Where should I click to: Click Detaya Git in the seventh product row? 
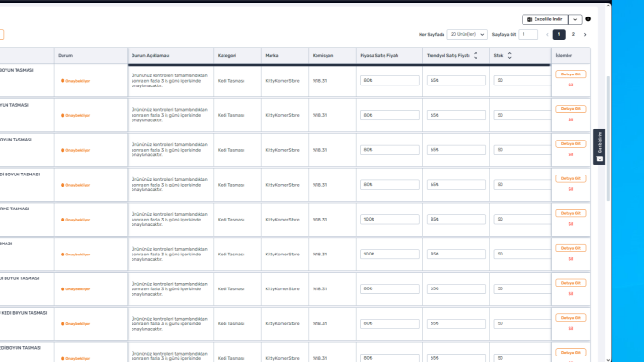[x=570, y=283]
